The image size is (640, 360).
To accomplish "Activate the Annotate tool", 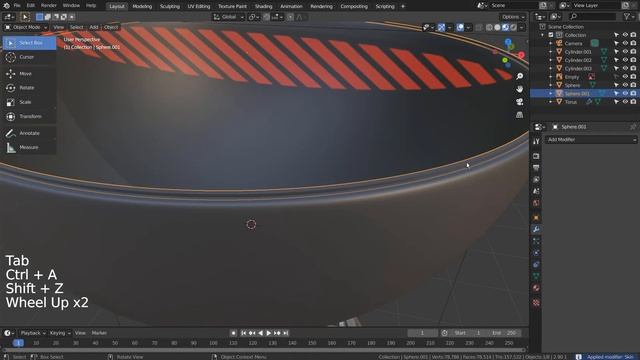I will (29, 133).
